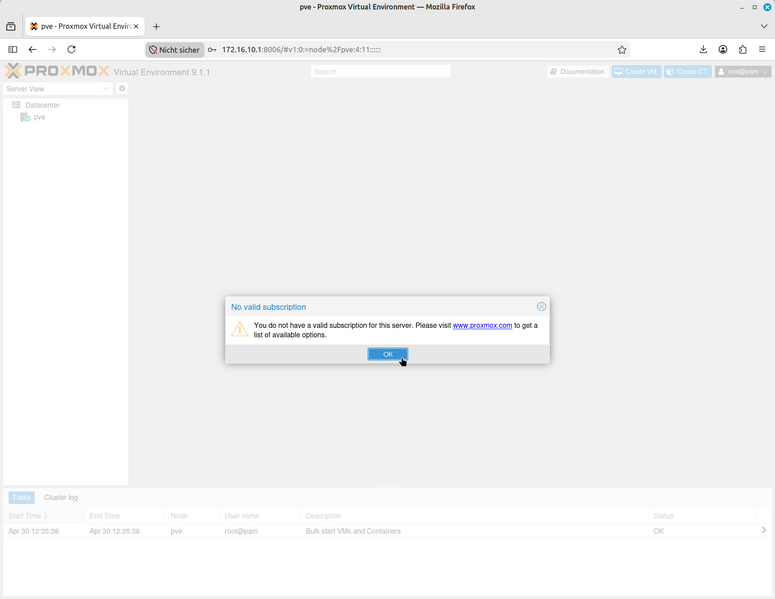Click the task row's chevron arrow
Viewport: 775px width, 599px height.
pyautogui.click(x=764, y=530)
